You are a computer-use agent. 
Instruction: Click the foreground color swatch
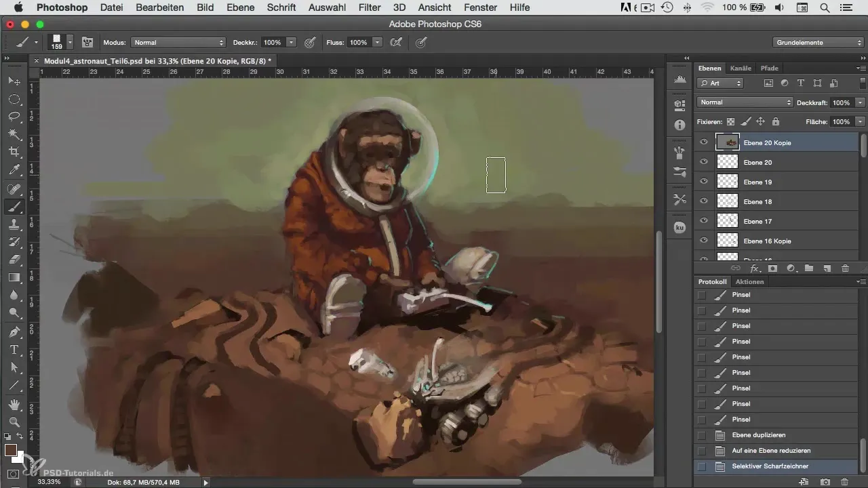(x=11, y=450)
